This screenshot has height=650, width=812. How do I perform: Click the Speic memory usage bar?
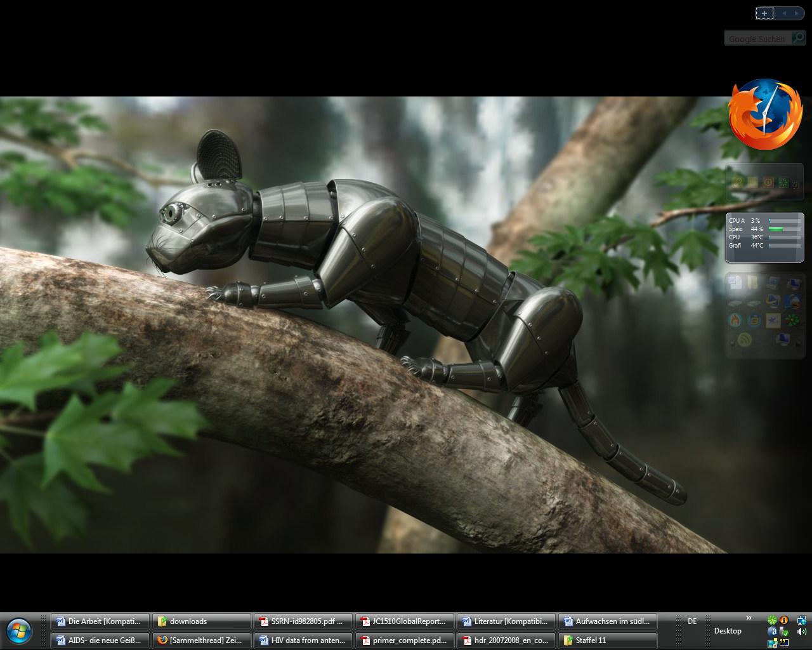[x=785, y=229]
